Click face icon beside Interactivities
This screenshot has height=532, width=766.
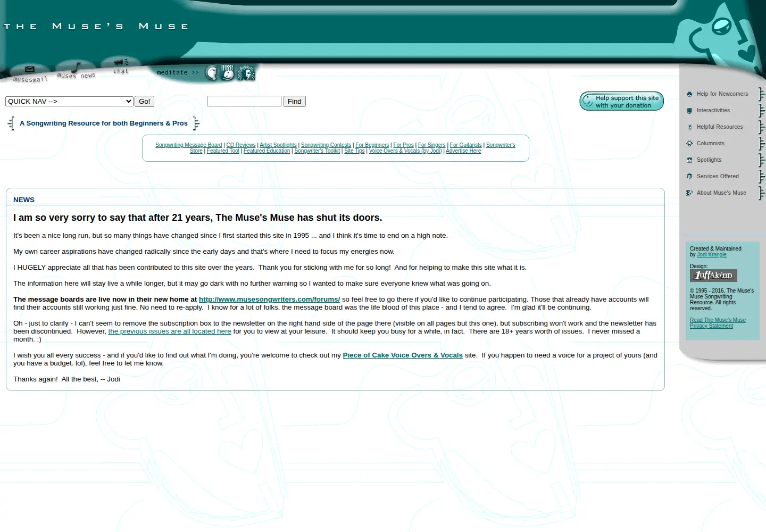689,111
